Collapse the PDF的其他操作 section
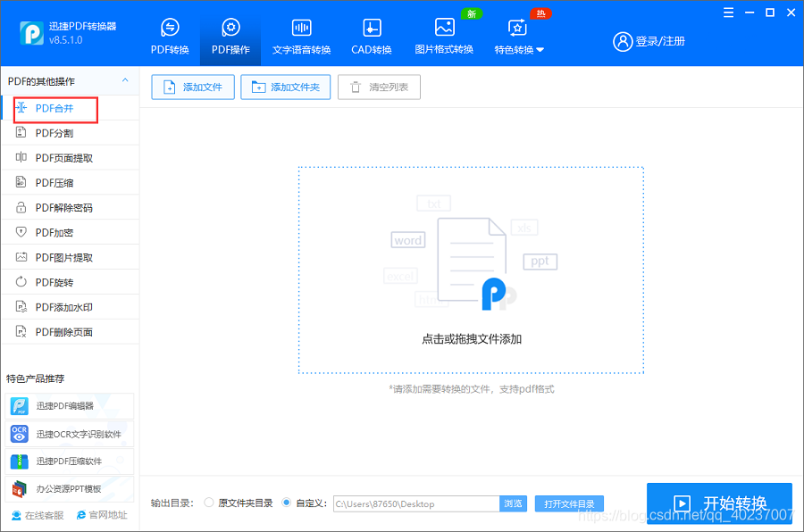The image size is (804, 532). pos(125,80)
